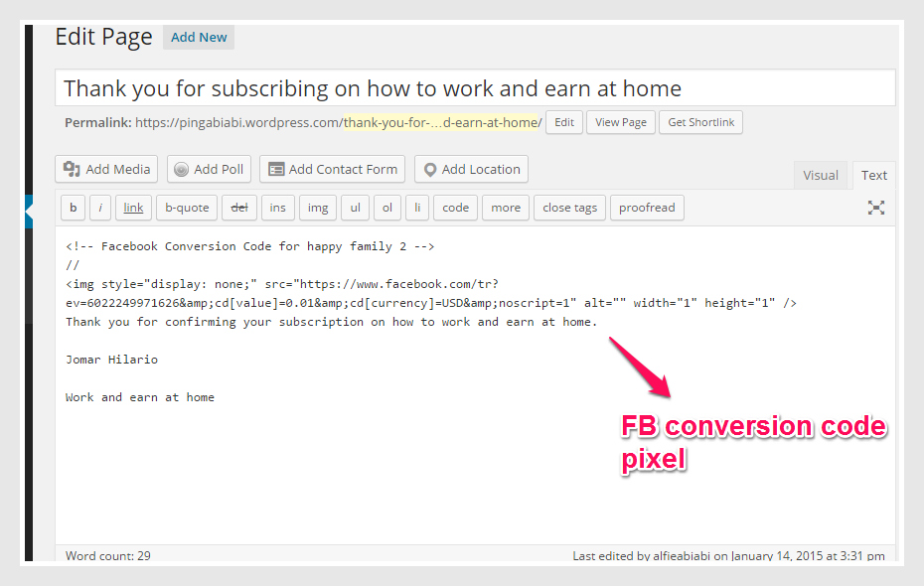Switch to the Visual editor tab

(x=820, y=175)
